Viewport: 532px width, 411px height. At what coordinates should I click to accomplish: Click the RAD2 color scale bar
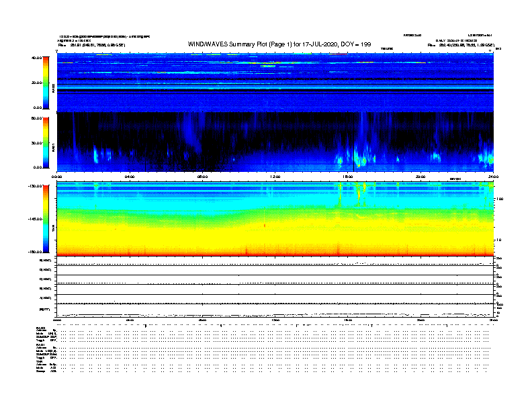click(x=46, y=83)
